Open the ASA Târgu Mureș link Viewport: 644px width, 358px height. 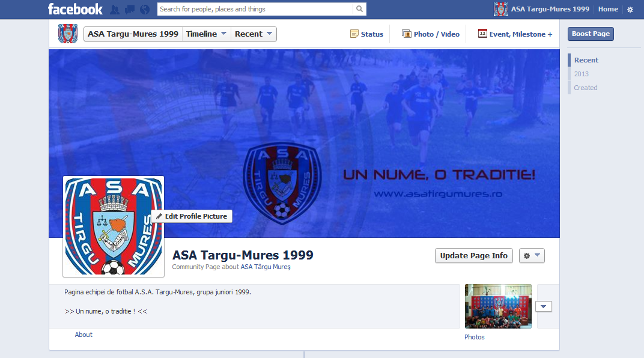coord(266,267)
